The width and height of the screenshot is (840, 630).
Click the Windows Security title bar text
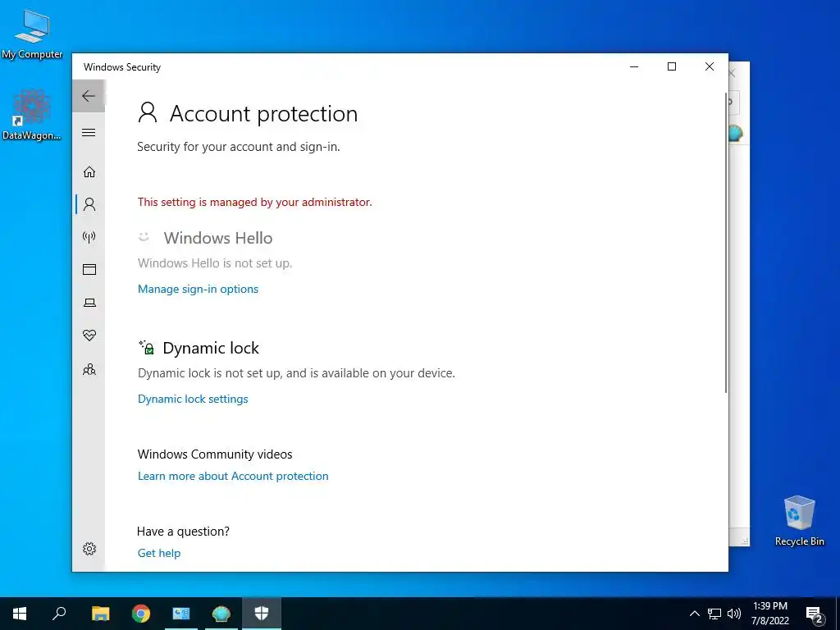coord(122,67)
